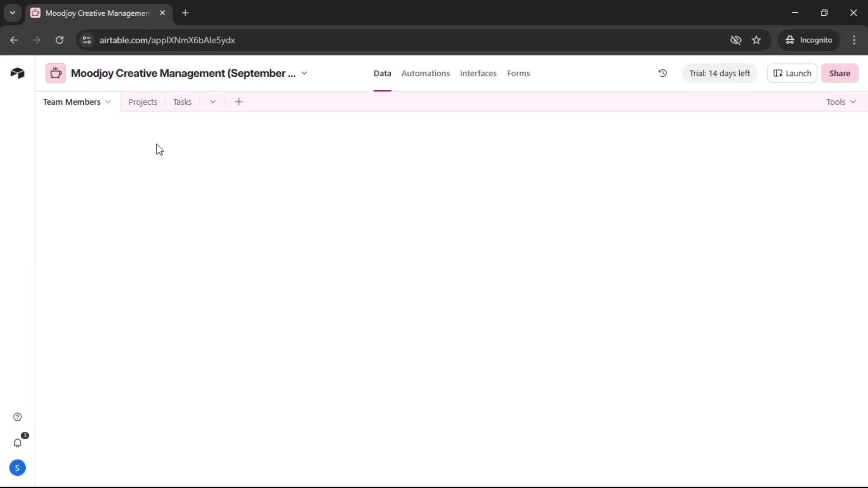Image resolution: width=868 pixels, height=488 pixels.
Task: Open new browser tab
Action: click(x=185, y=13)
